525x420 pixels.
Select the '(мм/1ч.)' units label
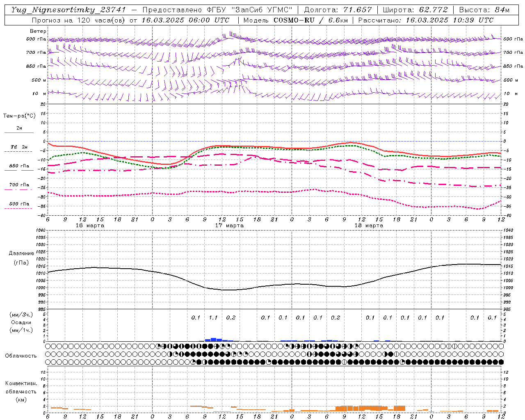point(21,330)
